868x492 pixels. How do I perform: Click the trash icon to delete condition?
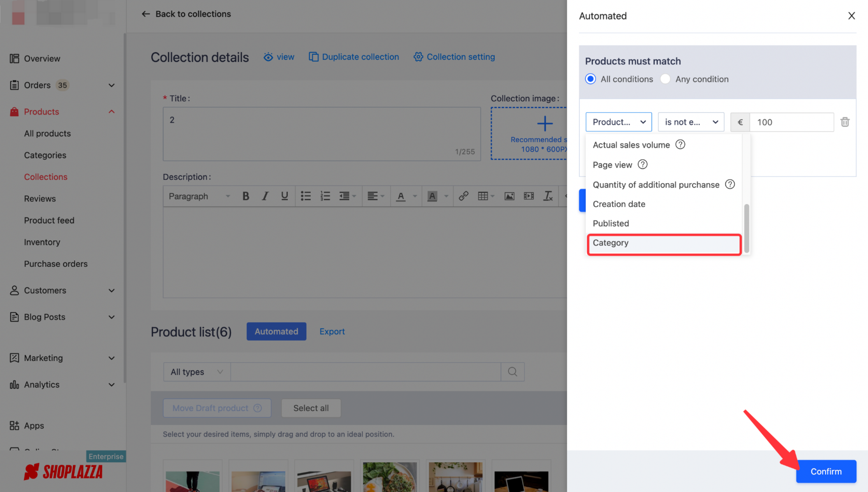coord(845,122)
